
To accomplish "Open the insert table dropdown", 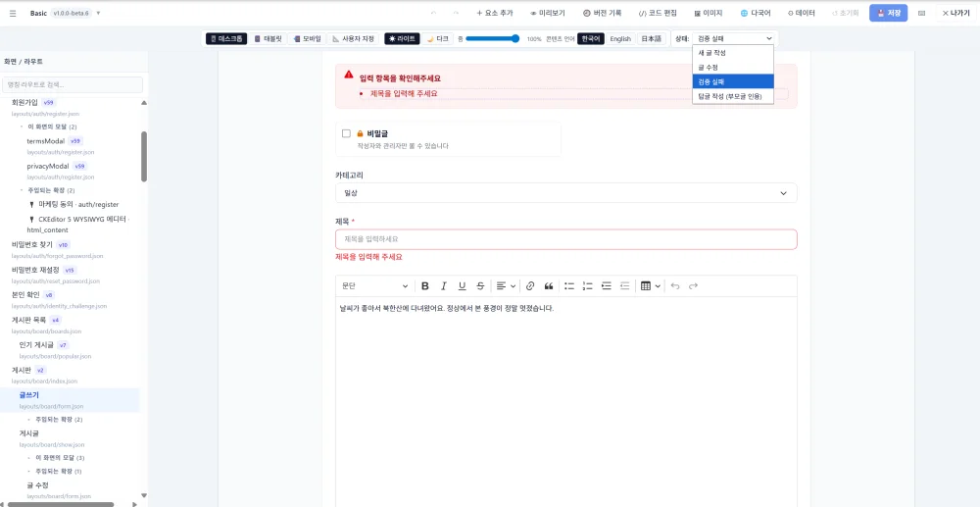I will click(650, 285).
